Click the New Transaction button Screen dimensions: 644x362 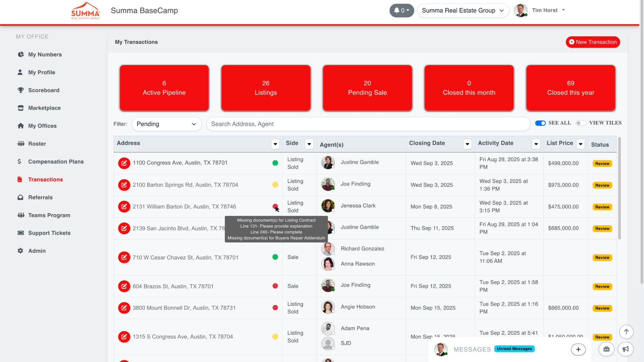pos(592,42)
